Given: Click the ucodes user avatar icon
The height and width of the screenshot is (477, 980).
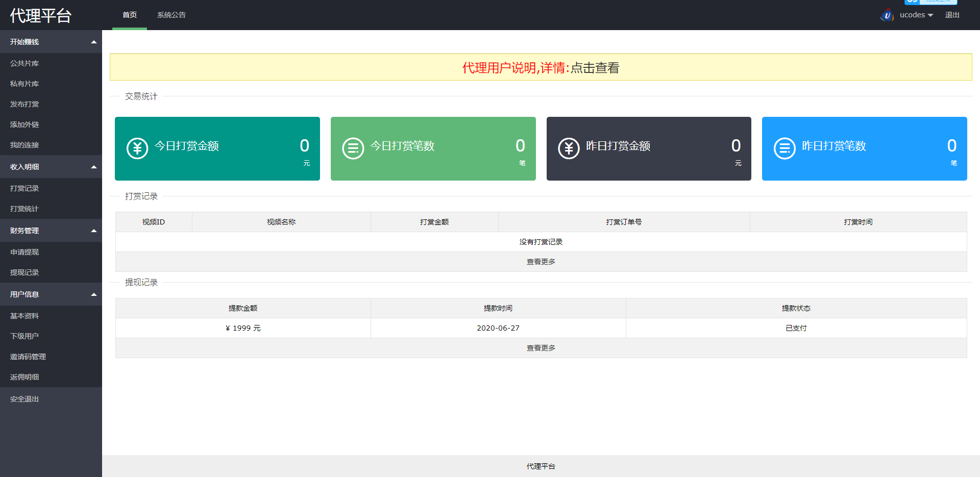Looking at the screenshot, I should pos(887,15).
